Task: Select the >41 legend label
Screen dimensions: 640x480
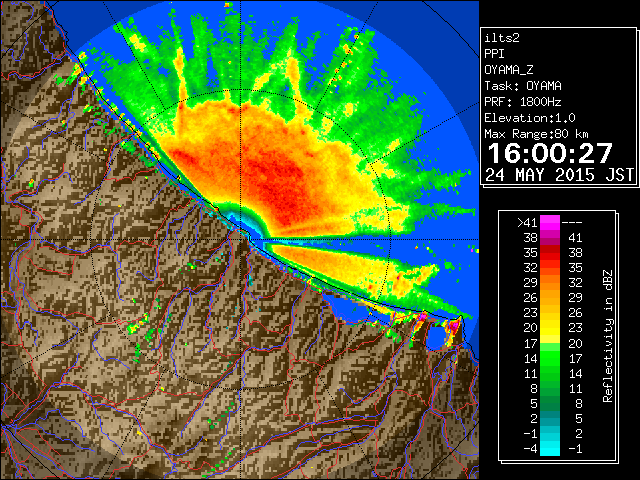Action: pos(527,222)
